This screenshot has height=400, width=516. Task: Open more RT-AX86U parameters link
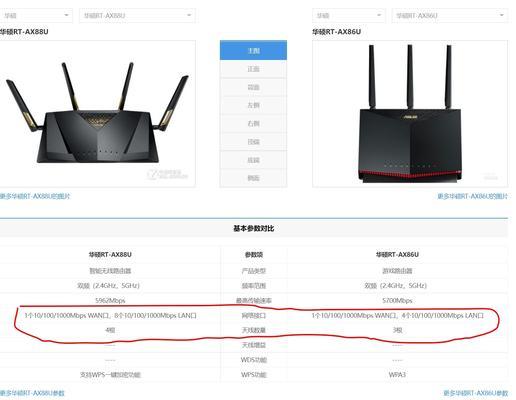click(x=476, y=393)
